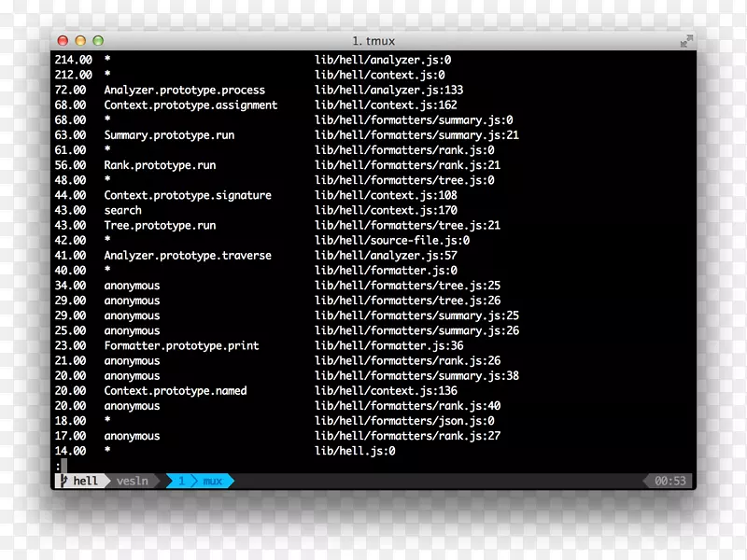Select the value 212.00
The image size is (747, 560).
[x=74, y=75]
